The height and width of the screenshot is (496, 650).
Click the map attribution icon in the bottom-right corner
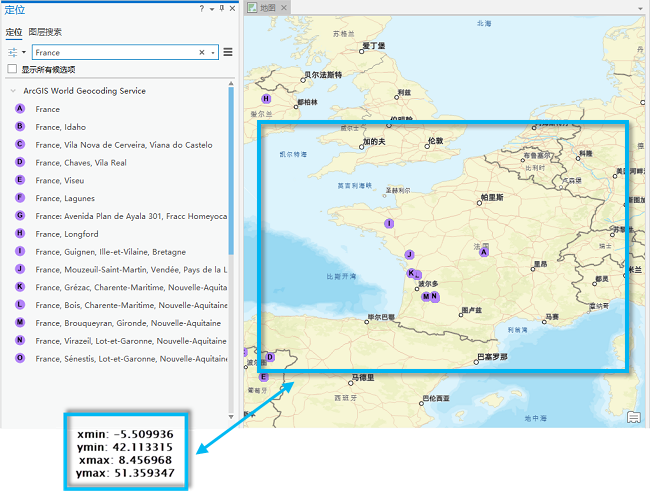pyautogui.click(x=633, y=416)
